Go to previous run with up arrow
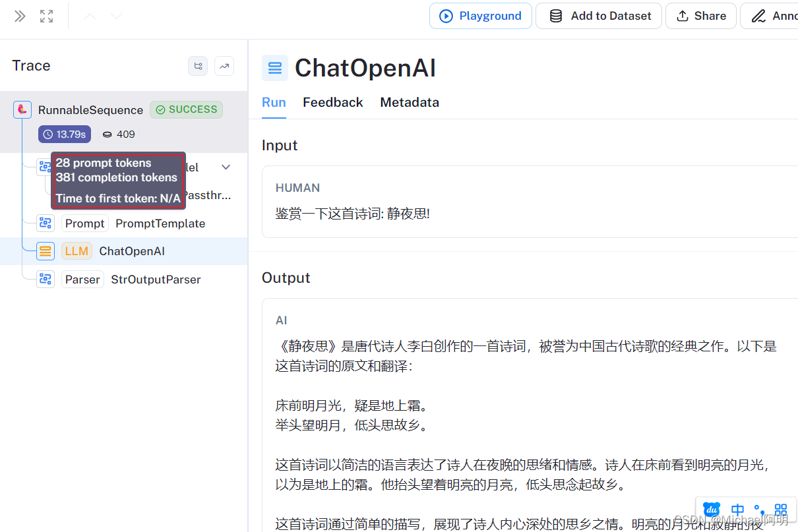 click(x=90, y=16)
